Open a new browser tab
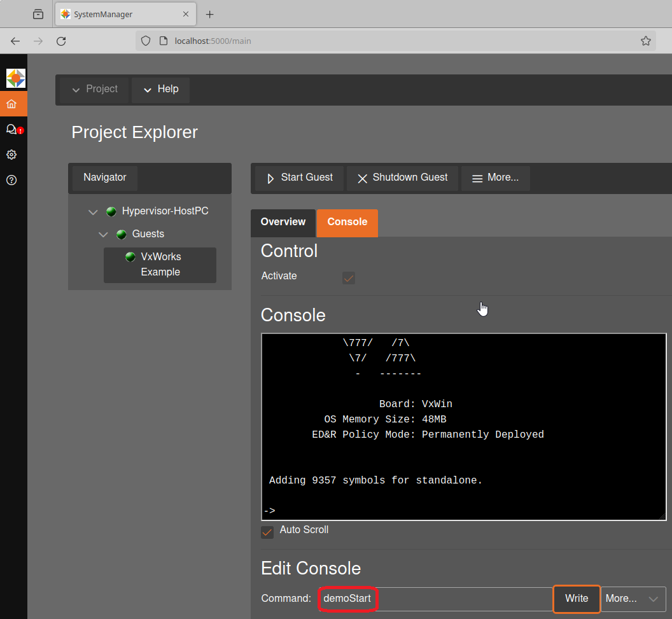This screenshot has width=672, height=619. tap(210, 14)
